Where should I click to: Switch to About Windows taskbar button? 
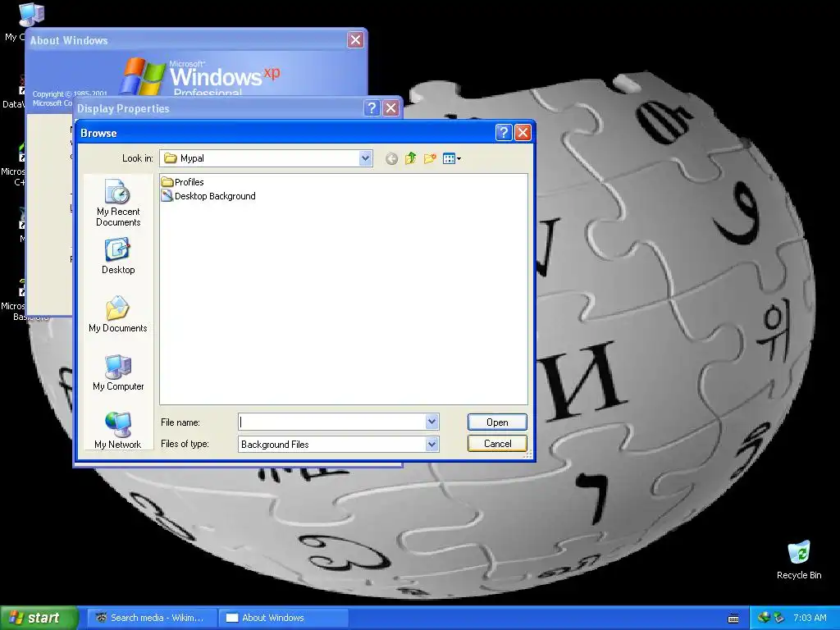tap(284, 618)
